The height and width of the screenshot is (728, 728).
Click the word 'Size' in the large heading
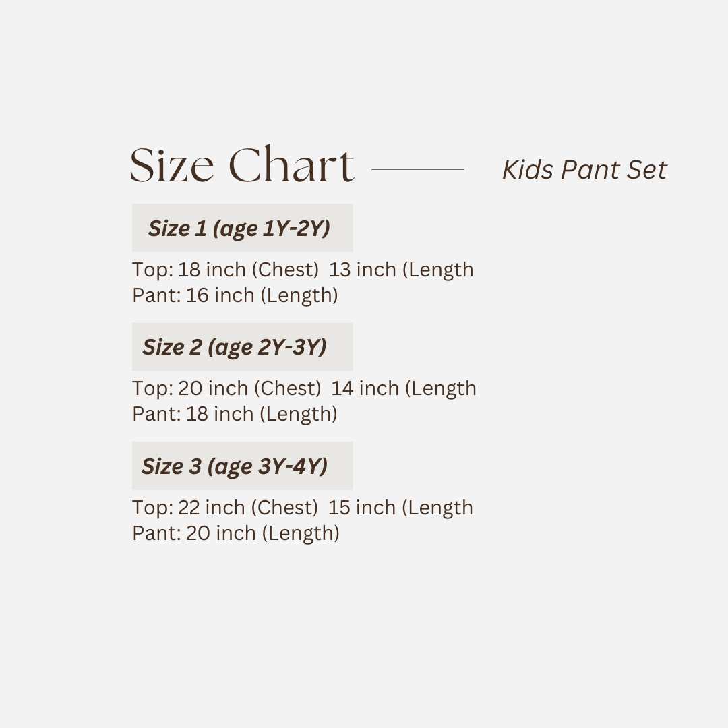click(172, 165)
